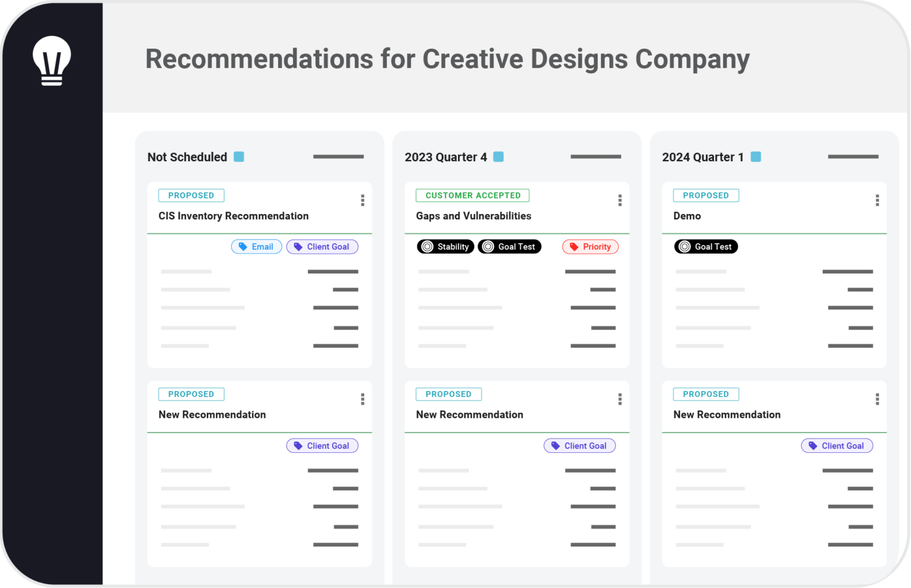Image resolution: width=911 pixels, height=588 pixels.
Task: Click Goal Test badge on Demo card
Action: [706, 247]
